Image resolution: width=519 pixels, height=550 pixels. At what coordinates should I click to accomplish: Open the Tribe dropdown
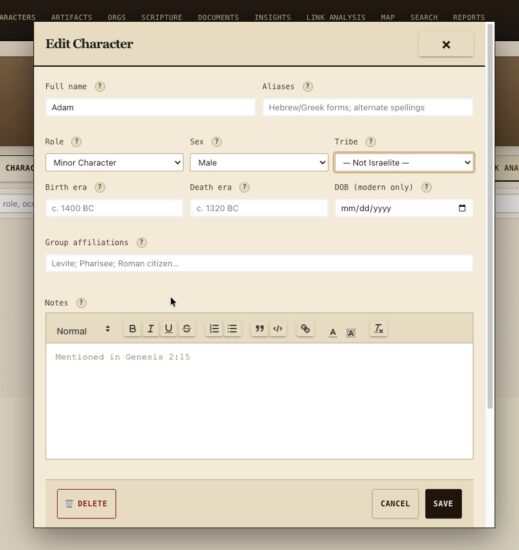coord(404,163)
